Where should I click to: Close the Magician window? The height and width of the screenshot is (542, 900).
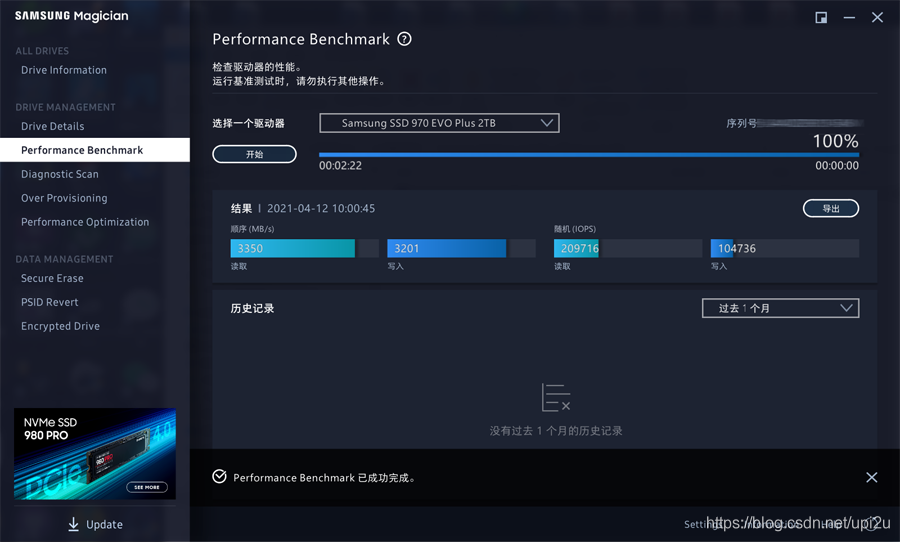click(x=877, y=17)
